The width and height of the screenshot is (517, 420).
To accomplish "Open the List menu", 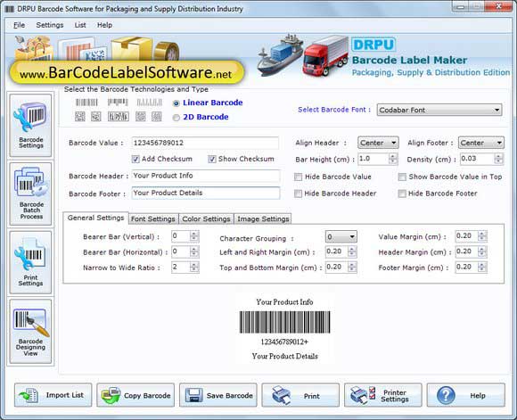I will (80, 25).
